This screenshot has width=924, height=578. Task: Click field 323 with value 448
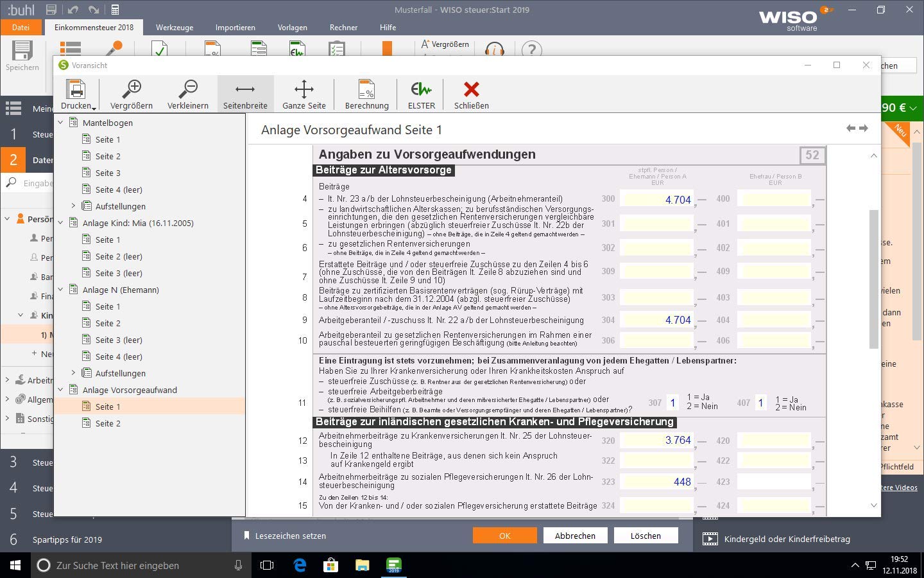[x=657, y=482]
